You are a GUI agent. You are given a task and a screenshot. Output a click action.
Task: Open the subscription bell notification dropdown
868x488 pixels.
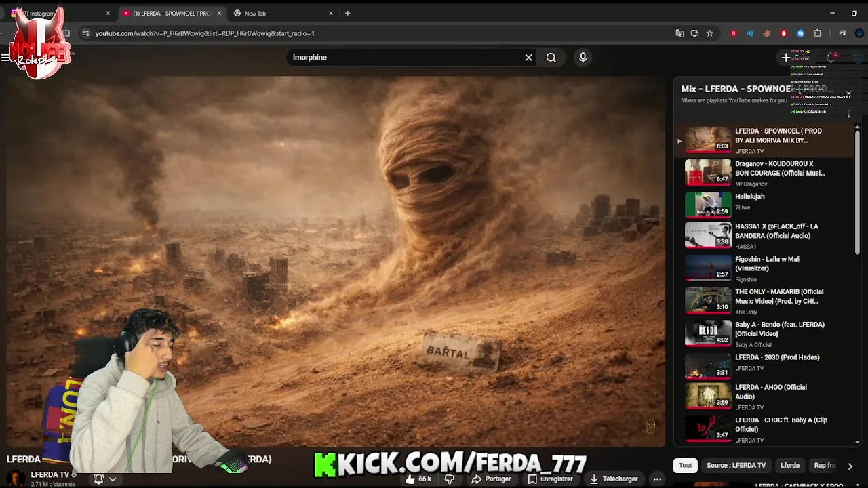tap(105, 479)
